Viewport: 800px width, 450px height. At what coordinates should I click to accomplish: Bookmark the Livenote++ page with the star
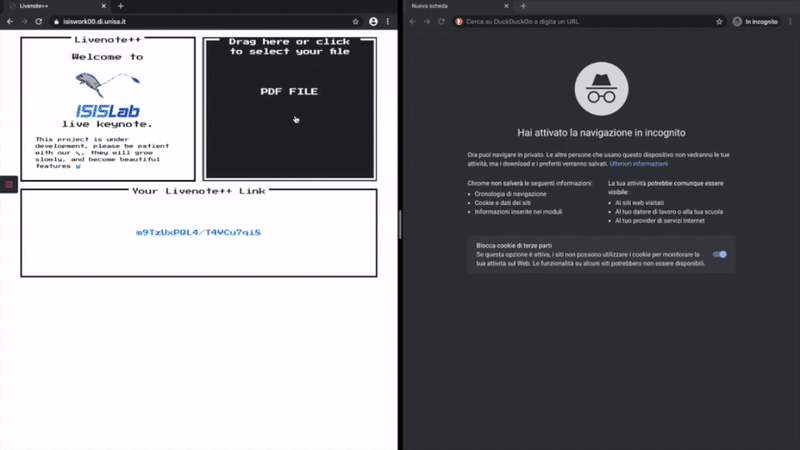click(x=356, y=21)
